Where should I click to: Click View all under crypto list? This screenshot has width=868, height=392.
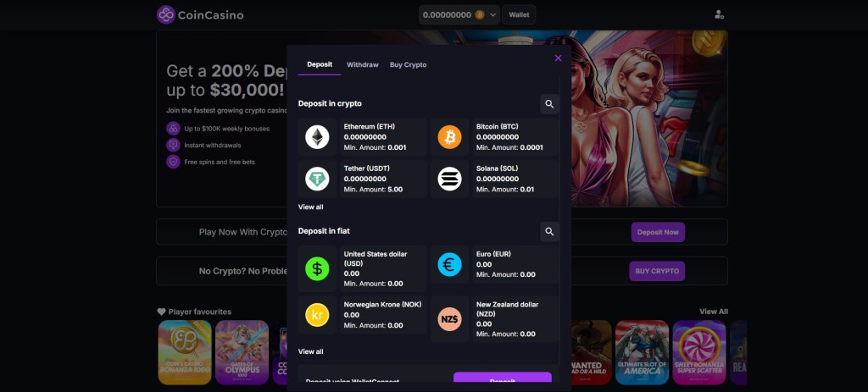point(310,207)
